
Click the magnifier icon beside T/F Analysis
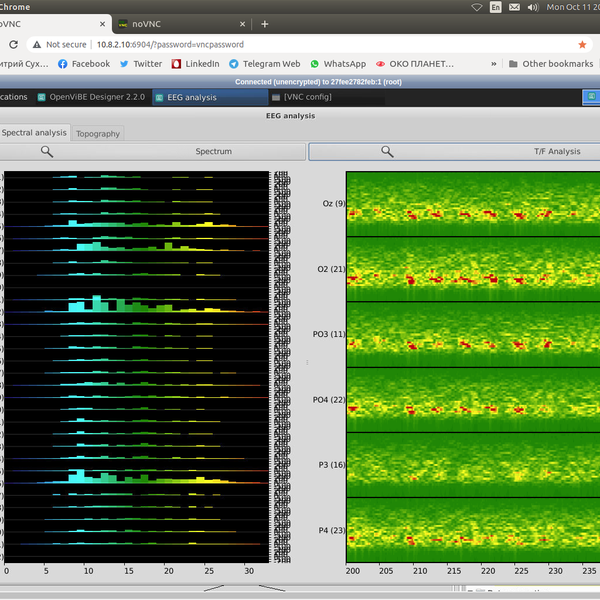387,152
